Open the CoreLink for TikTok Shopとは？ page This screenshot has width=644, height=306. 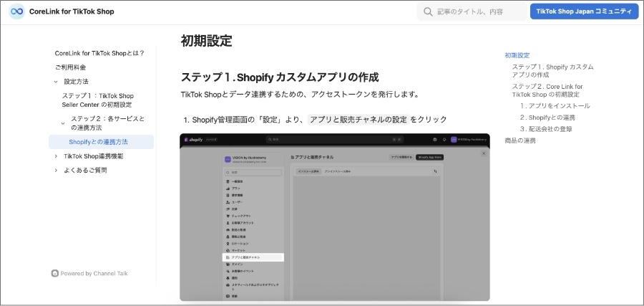click(x=99, y=53)
